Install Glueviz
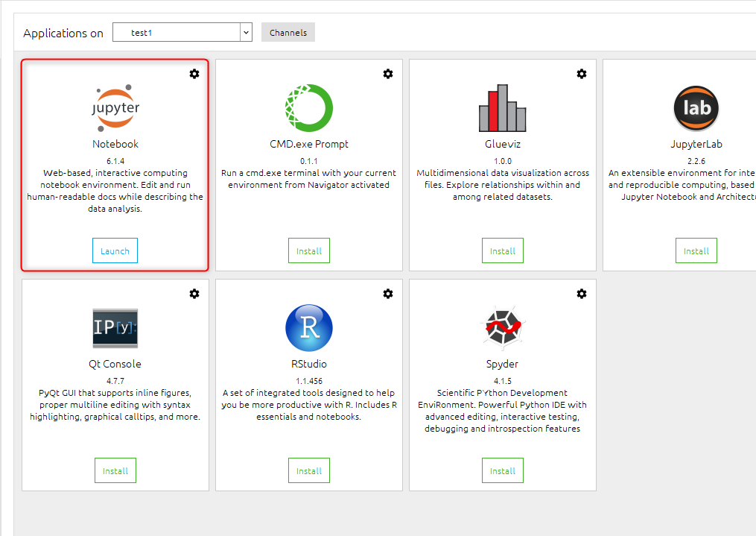 [503, 250]
